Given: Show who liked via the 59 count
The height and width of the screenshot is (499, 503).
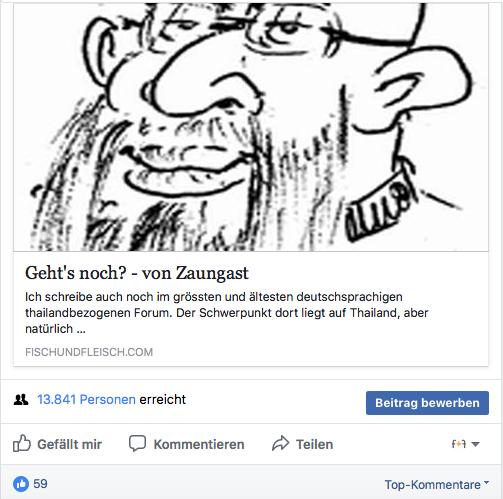Looking at the screenshot, I should 40,484.
